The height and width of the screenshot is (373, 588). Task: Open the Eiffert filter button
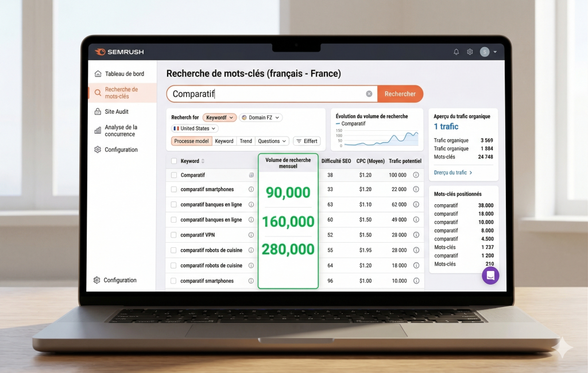tap(307, 141)
